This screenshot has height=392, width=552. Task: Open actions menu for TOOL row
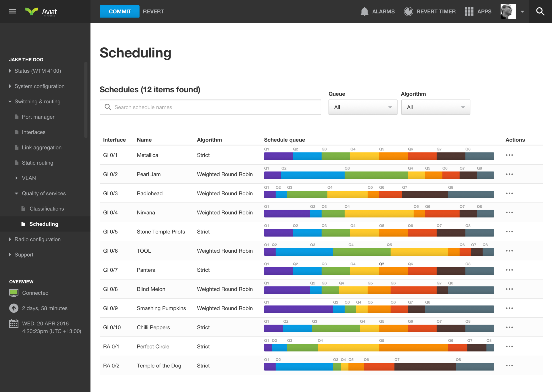pos(509,250)
